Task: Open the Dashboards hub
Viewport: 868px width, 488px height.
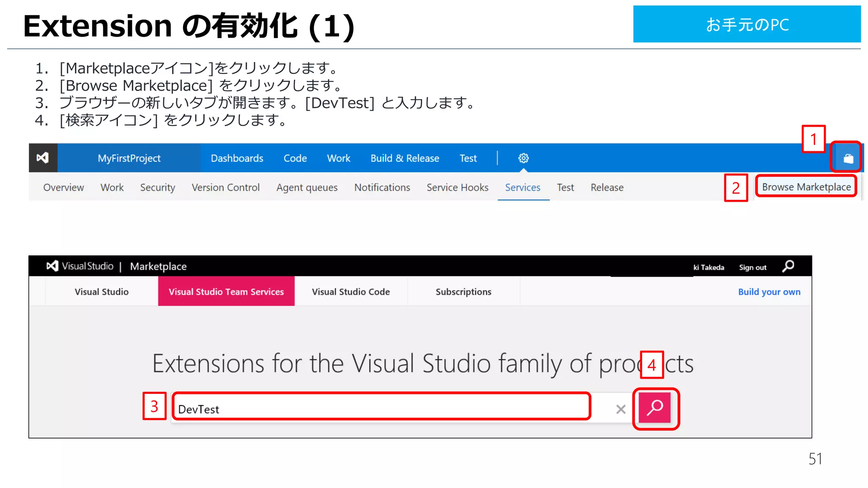Action: 237,158
